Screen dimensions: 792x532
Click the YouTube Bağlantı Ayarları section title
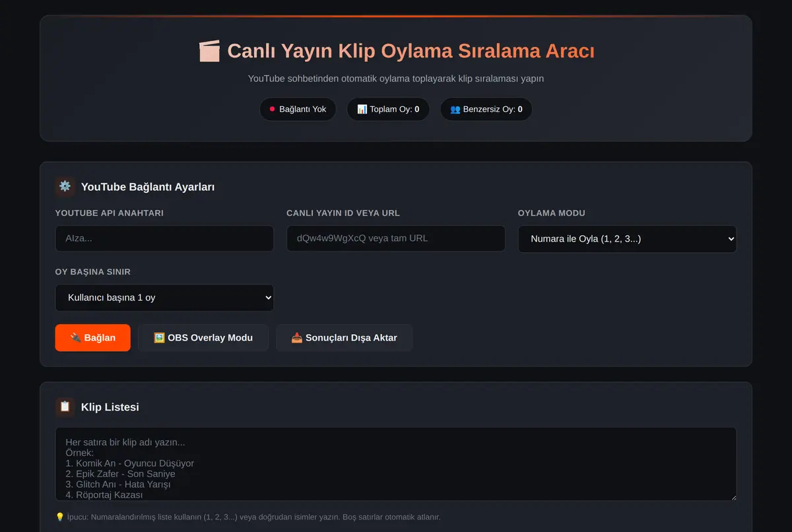click(x=148, y=187)
